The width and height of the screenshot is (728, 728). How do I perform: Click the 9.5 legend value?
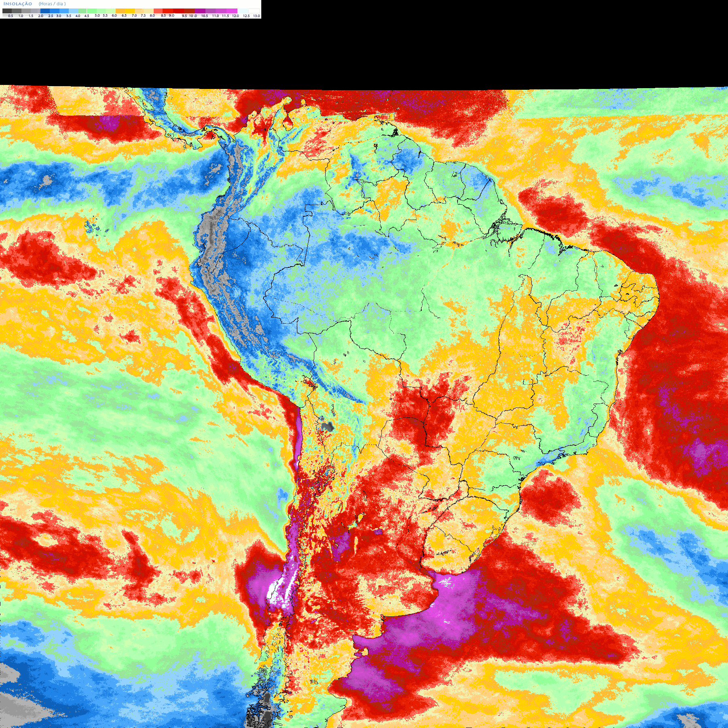(184, 16)
